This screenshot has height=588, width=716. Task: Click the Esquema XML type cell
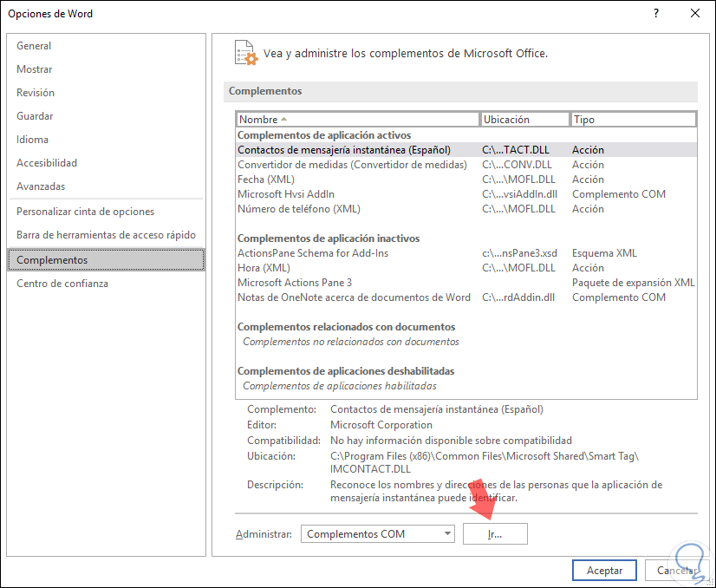(604, 253)
